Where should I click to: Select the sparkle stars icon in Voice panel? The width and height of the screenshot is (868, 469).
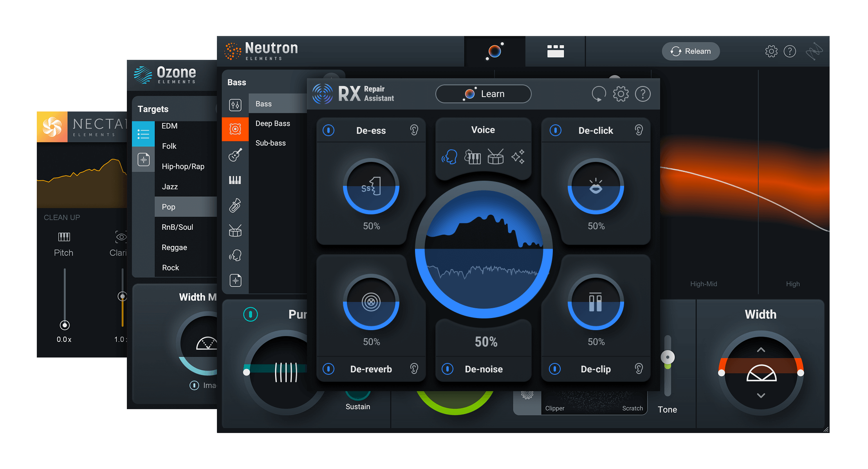coord(518,157)
